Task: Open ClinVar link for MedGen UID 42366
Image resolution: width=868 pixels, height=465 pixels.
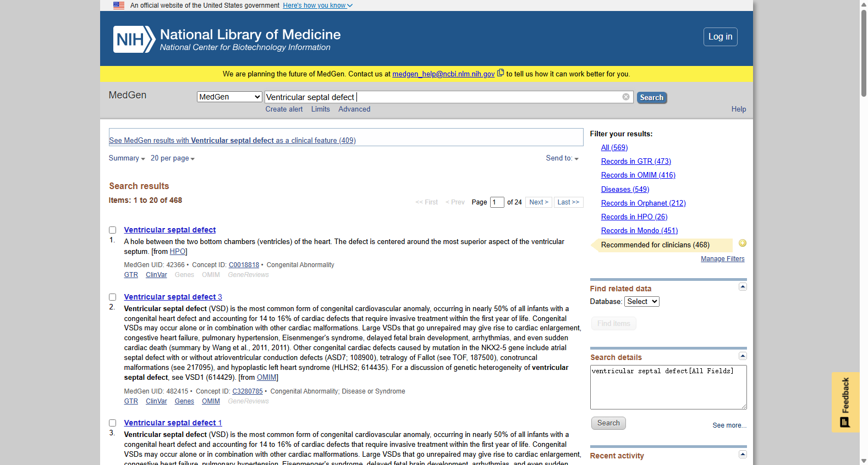Action: 156,275
